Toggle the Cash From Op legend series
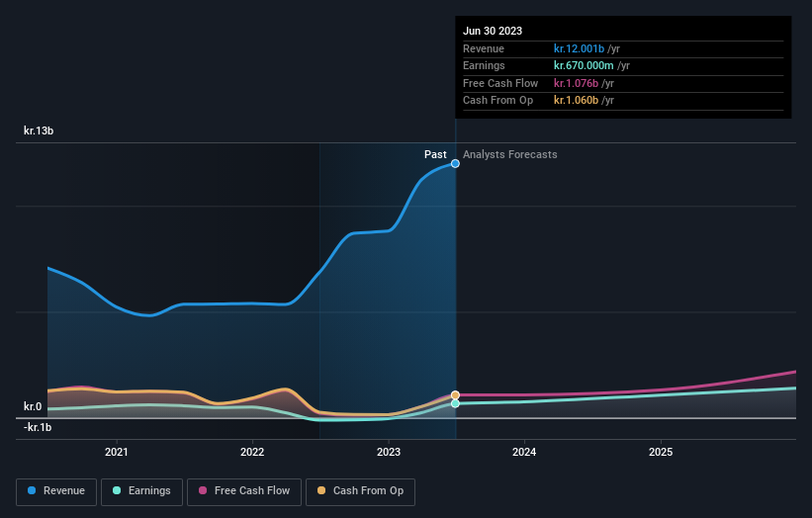The width and height of the screenshot is (812, 518). coord(360,491)
